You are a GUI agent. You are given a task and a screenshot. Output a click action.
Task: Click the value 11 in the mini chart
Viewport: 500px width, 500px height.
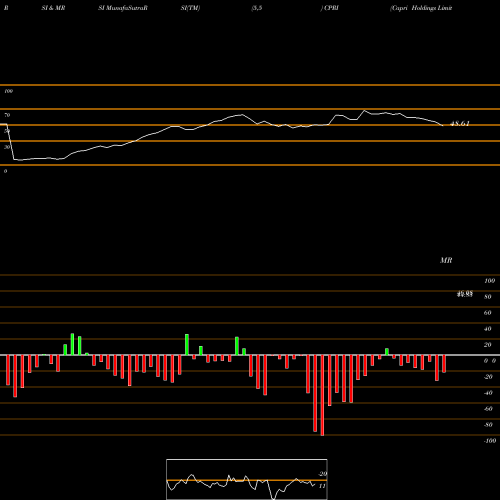(x=322, y=486)
